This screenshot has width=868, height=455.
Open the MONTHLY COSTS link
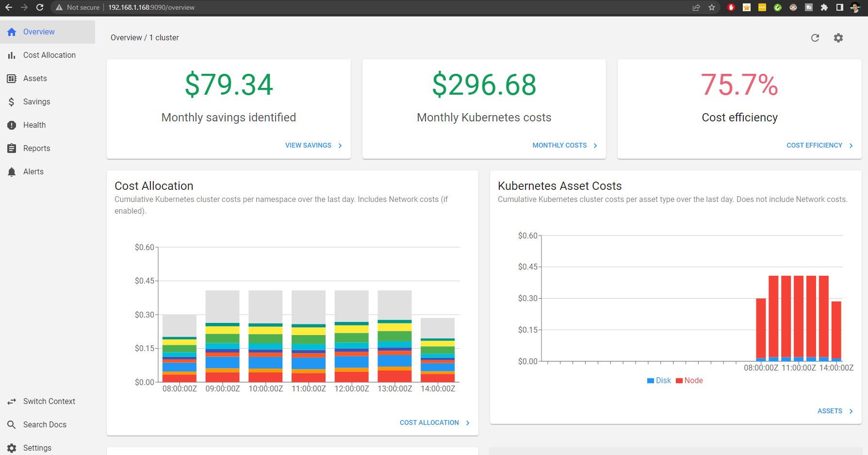point(559,145)
